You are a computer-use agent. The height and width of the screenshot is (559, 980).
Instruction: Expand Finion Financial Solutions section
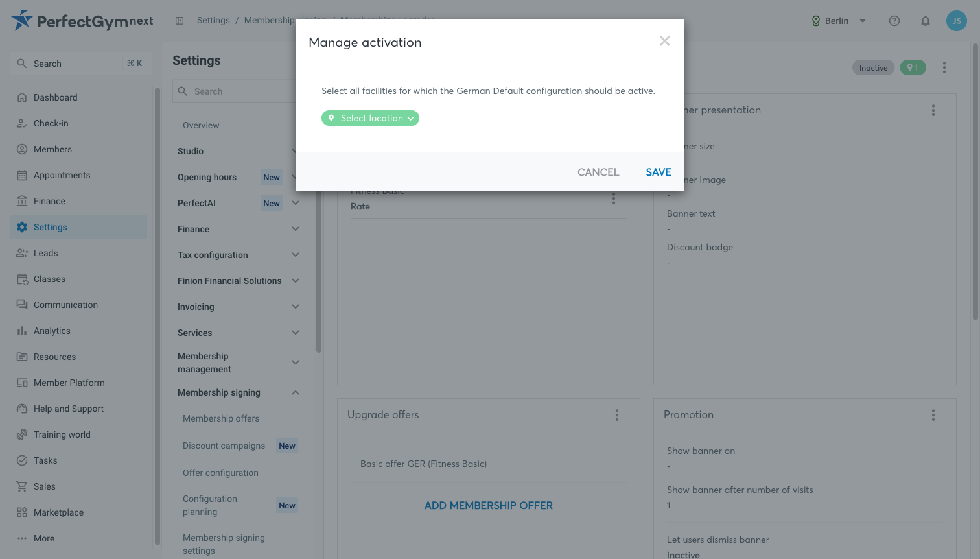click(x=296, y=281)
